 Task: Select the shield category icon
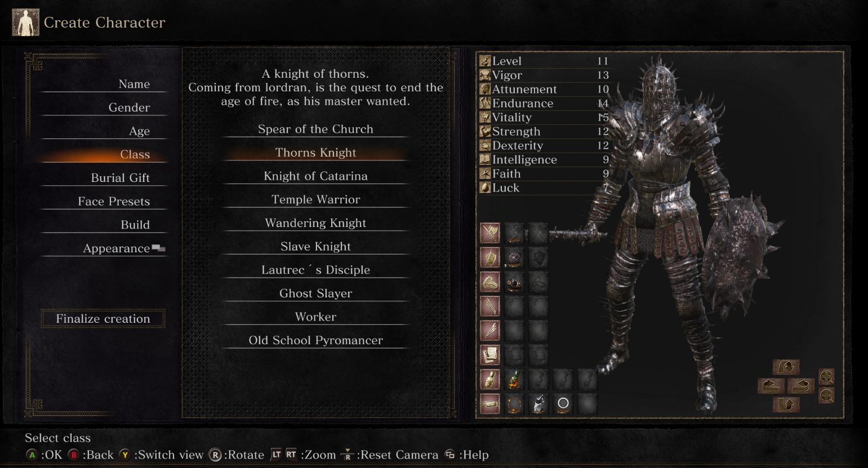490,257
